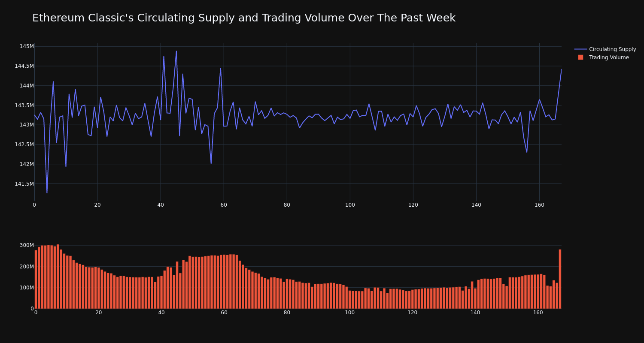Click the 144M y-axis label
Image resolution: width=644 pixels, height=343 pixels.
tap(27, 86)
